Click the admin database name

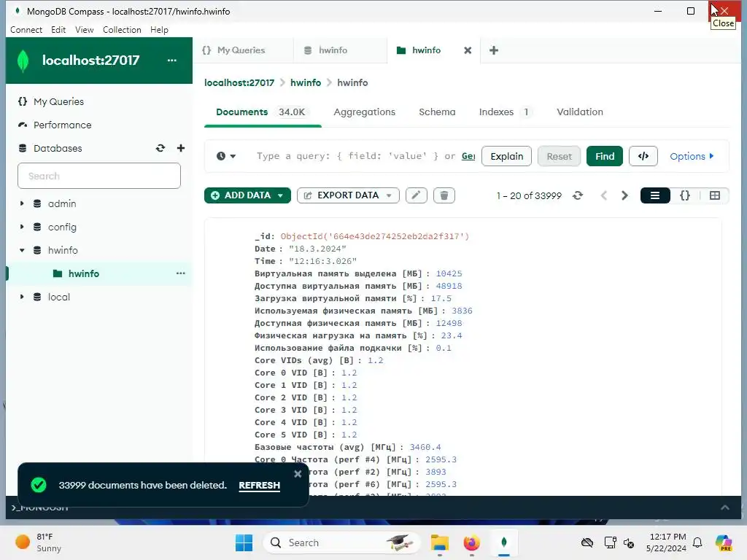[62, 204]
